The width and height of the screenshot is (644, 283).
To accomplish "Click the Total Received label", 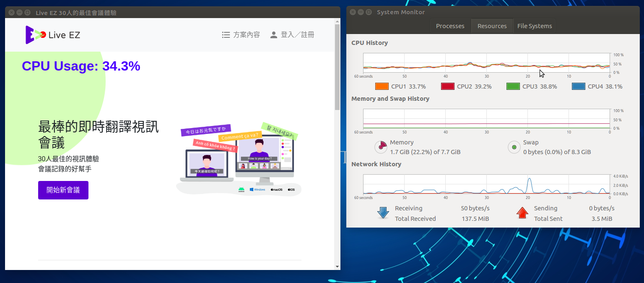I will pyautogui.click(x=415, y=219).
